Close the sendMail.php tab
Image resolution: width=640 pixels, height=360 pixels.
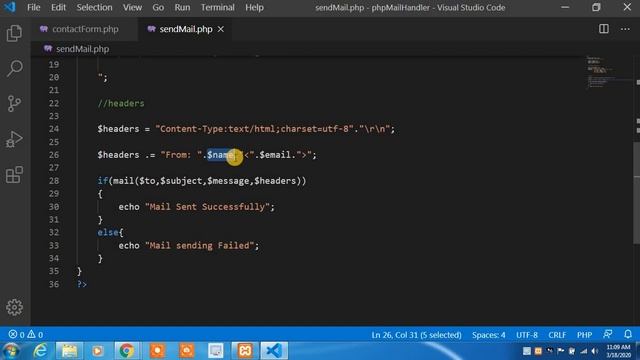tap(221, 29)
